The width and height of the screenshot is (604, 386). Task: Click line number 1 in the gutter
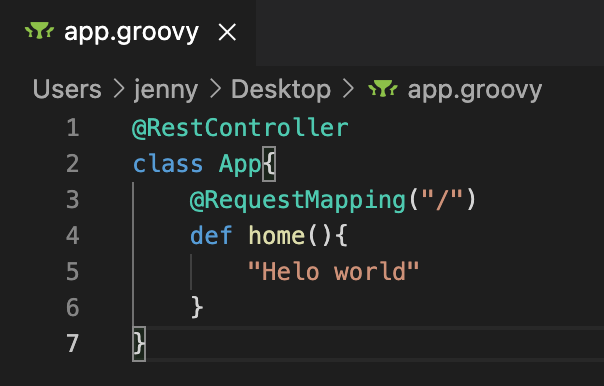[x=73, y=128]
